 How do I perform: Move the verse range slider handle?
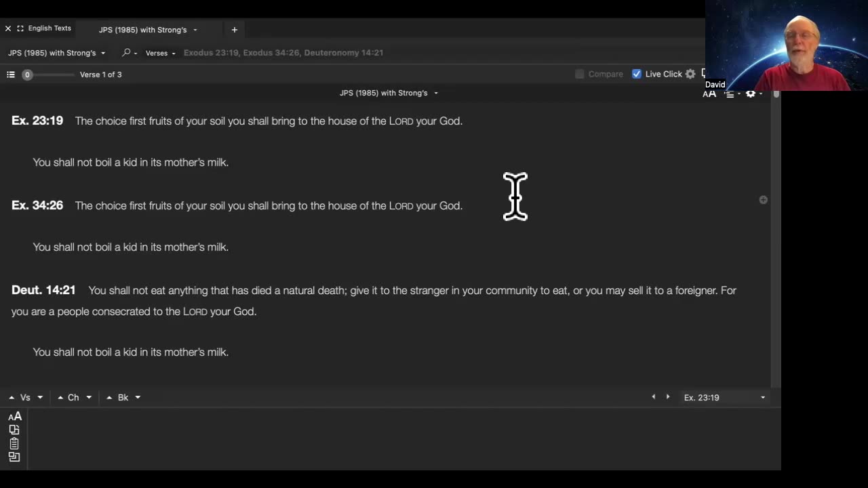pyautogui.click(x=27, y=75)
